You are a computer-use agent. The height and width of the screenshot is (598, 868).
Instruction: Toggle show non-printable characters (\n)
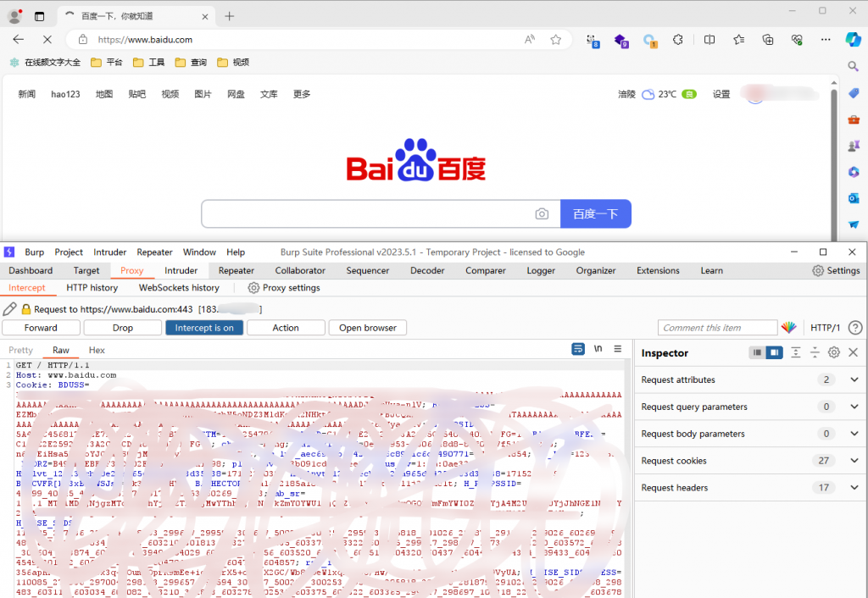598,349
